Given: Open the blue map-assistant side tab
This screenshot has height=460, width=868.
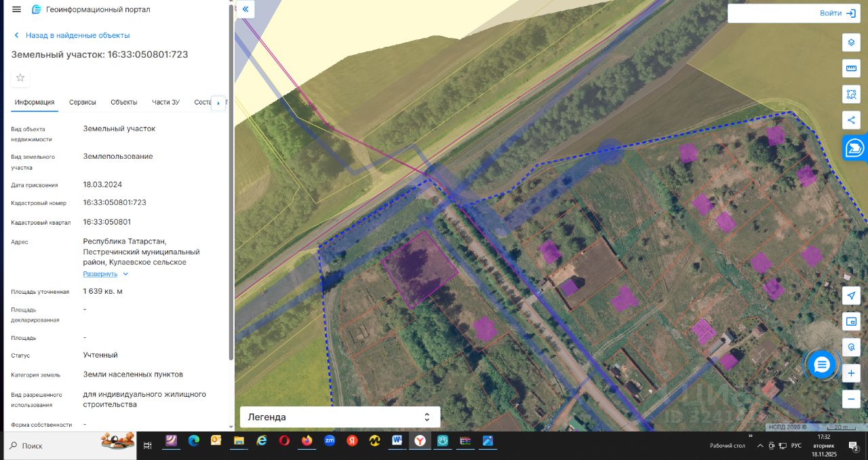Looking at the screenshot, I should (855, 148).
